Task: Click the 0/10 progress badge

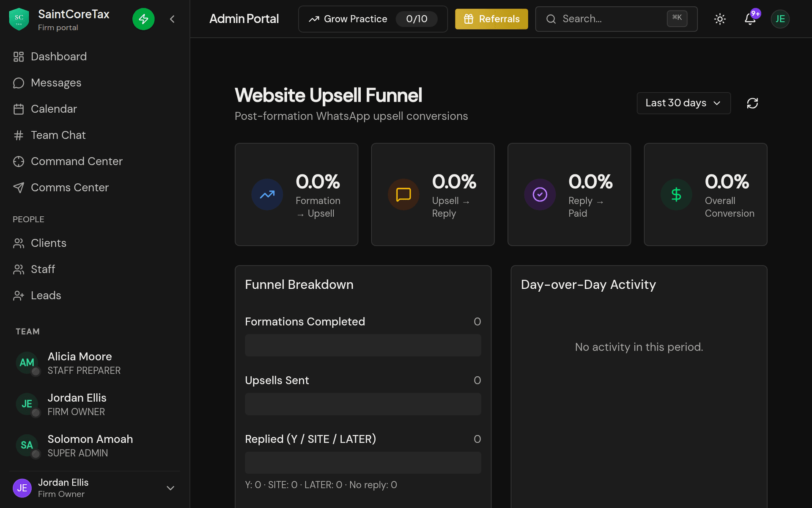Action: pos(417,19)
